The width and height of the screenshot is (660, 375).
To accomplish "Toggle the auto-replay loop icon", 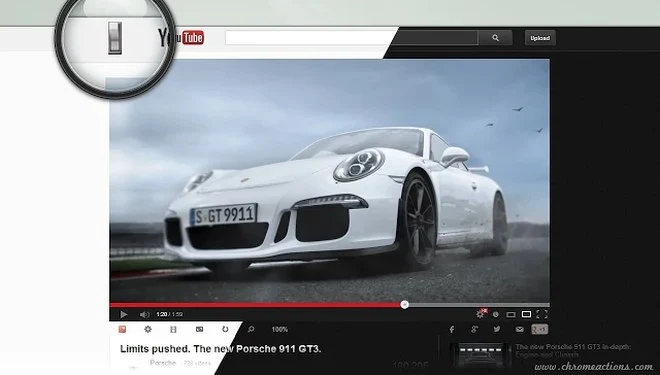I will pyautogui.click(x=225, y=329).
